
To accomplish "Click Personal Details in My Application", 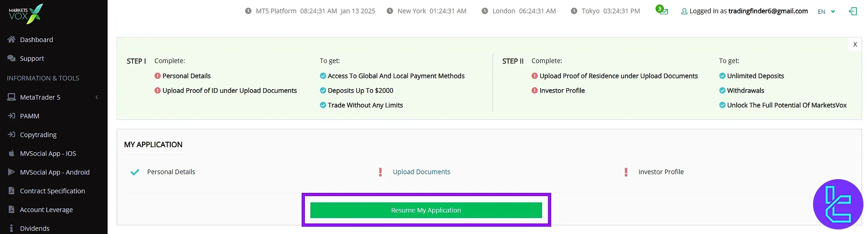I will pos(171,172).
